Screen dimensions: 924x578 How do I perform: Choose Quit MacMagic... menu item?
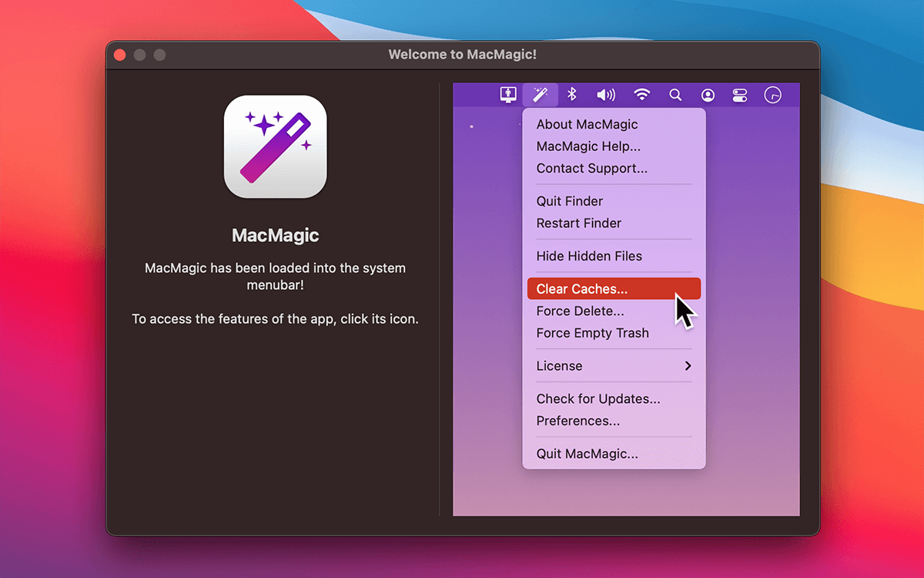[587, 454]
